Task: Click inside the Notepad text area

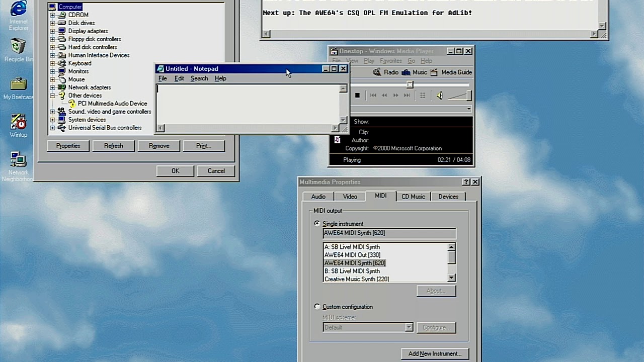Action: tap(248, 104)
